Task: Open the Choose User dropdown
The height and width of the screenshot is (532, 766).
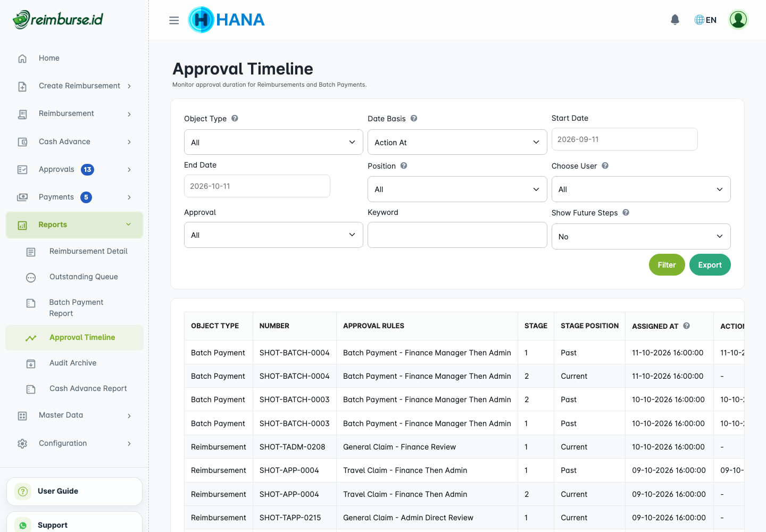Action: pos(641,189)
